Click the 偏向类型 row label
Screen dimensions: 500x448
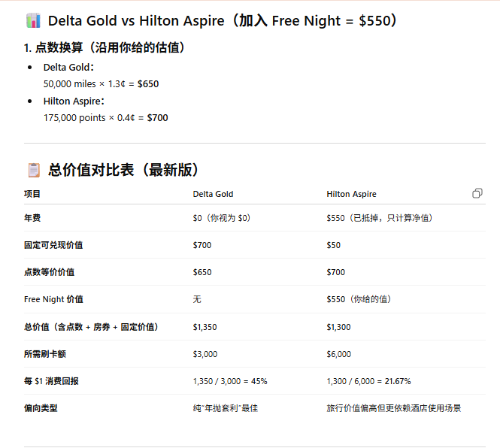[41, 408]
